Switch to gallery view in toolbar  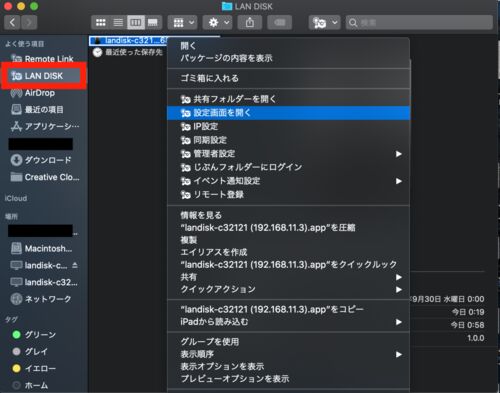click(153, 23)
